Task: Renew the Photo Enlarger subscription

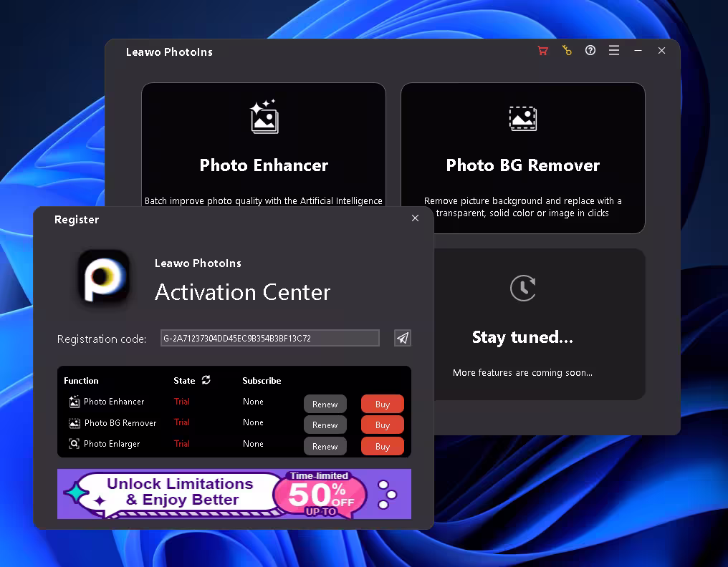Action: pos(325,446)
